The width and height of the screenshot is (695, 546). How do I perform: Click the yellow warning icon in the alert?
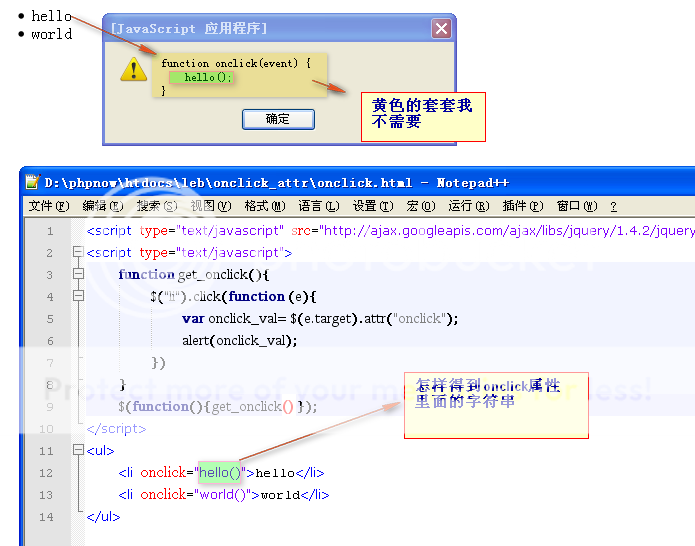click(x=133, y=69)
